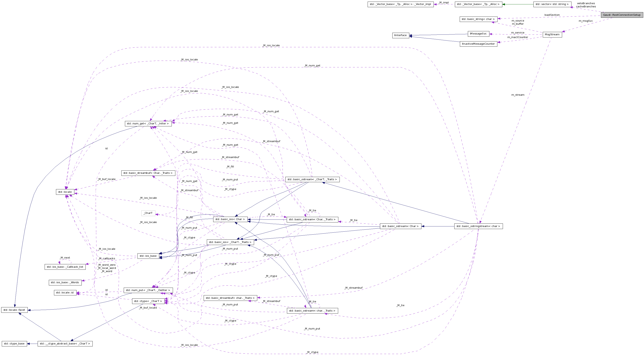Click the std::num_put< _CharT, _OutIter > box
The width and height of the screenshot is (644, 355).
pos(148,290)
